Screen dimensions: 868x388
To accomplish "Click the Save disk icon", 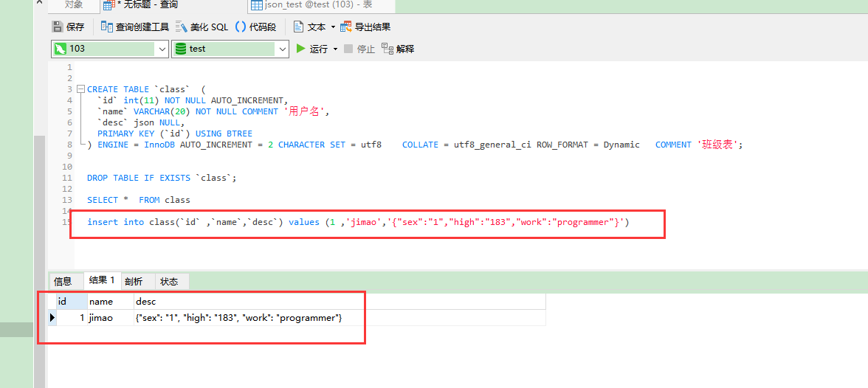I will (x=57, y=27).
